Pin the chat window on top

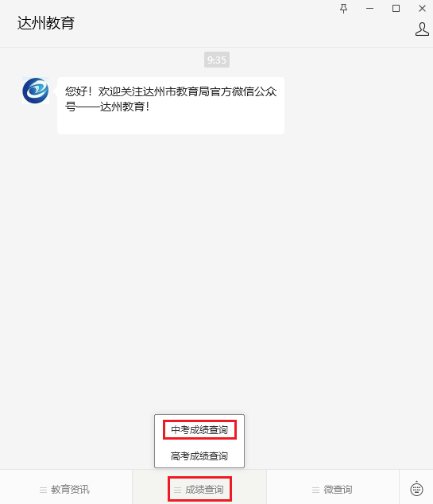343,9
